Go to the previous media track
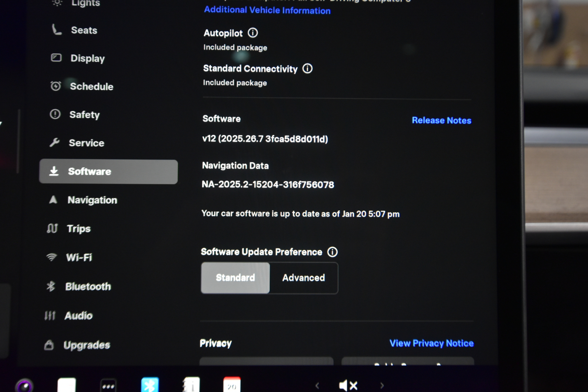 pyautogui.click(x=317, y=386)
